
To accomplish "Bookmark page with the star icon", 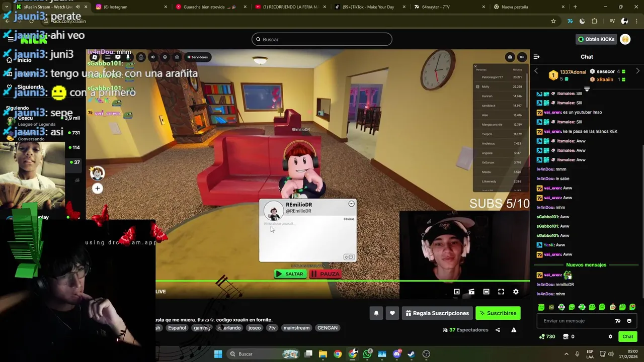I will 553,21.
